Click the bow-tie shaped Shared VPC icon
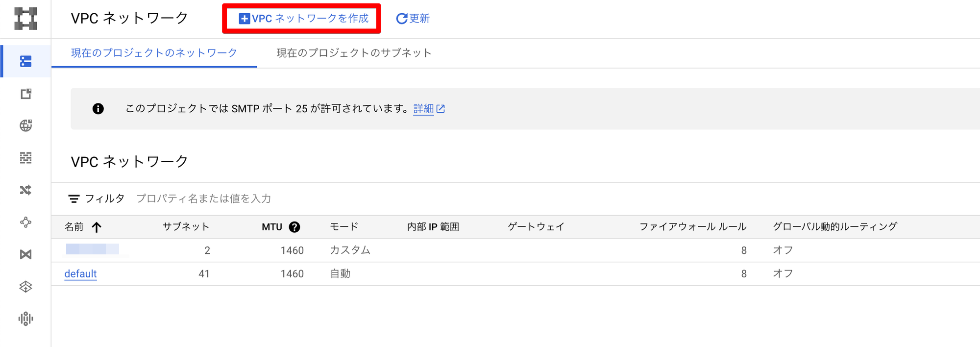The width and height of the screenshot is (980, 347). (25, 254)
